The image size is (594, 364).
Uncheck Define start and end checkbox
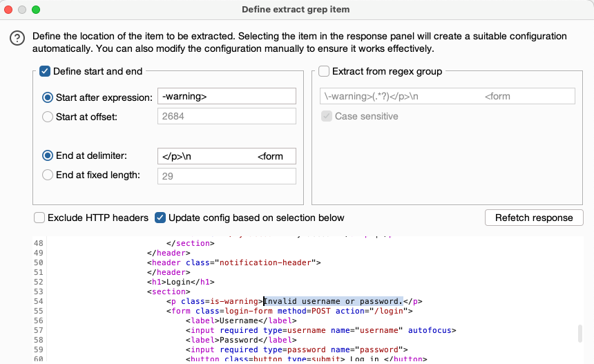tap(45, 71)
